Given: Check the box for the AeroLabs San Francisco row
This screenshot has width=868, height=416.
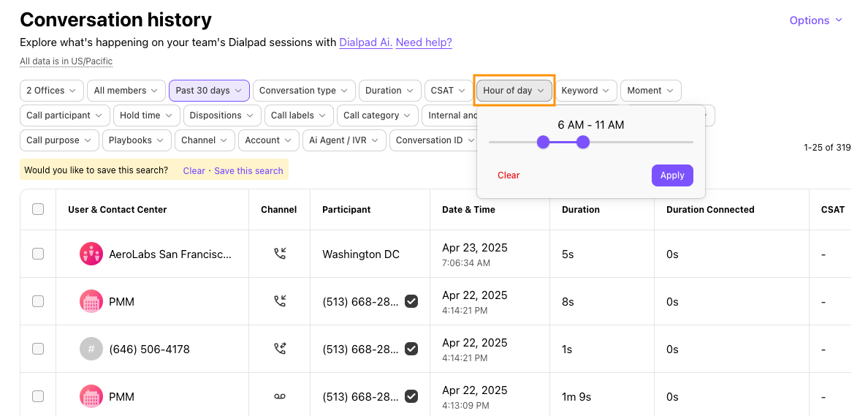Looking at the screenshot, I should [38, 254].
